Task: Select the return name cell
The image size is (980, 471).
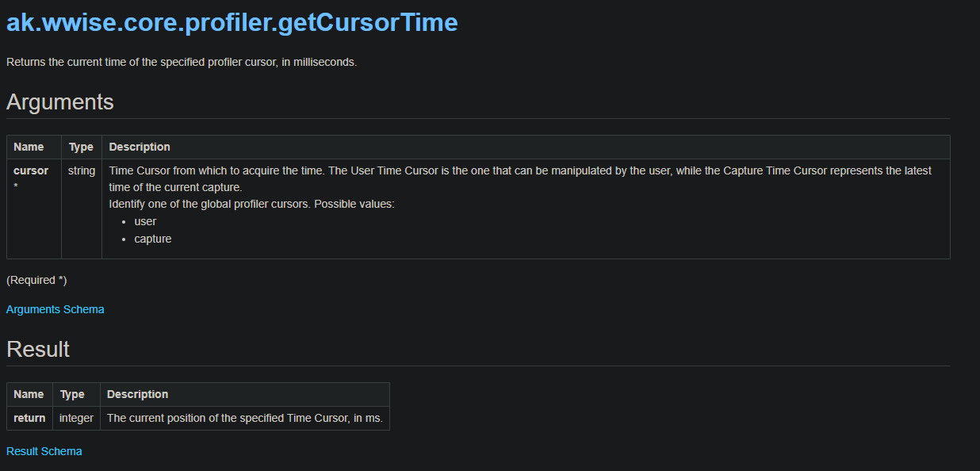Action: (x=30, y=418)
